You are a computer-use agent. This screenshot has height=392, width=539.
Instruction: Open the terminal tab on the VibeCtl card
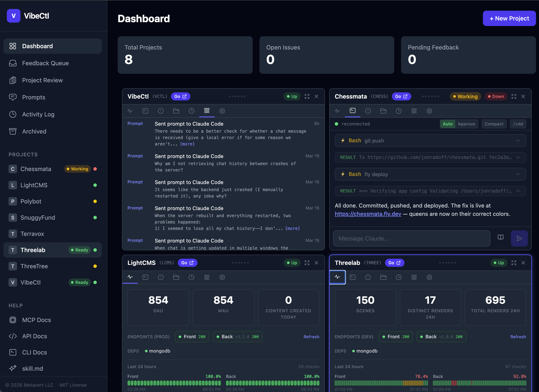145,111
